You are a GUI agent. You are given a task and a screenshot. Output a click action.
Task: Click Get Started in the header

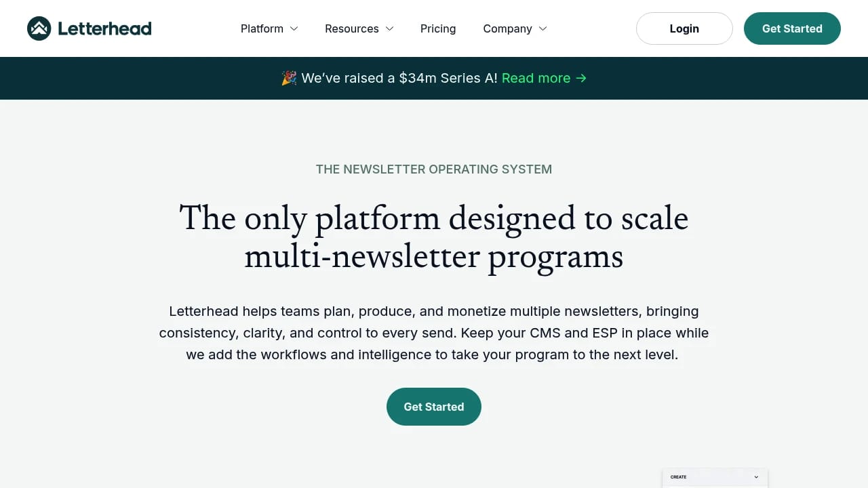(792, 28)
